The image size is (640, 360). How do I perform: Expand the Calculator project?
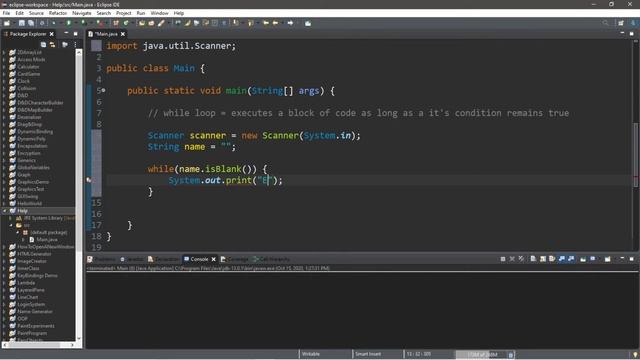click(4, 67)
